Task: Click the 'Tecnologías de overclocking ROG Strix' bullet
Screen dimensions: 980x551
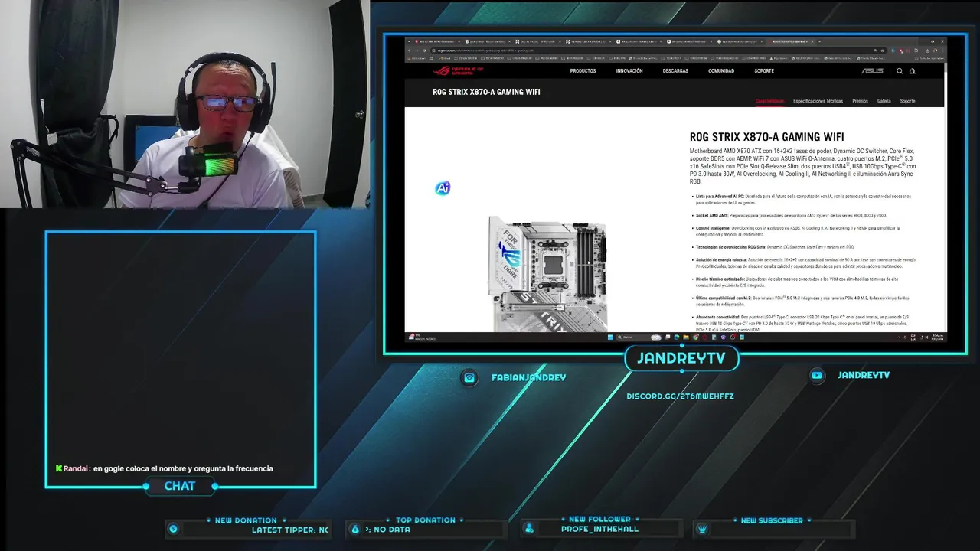Action: [774, 247]
